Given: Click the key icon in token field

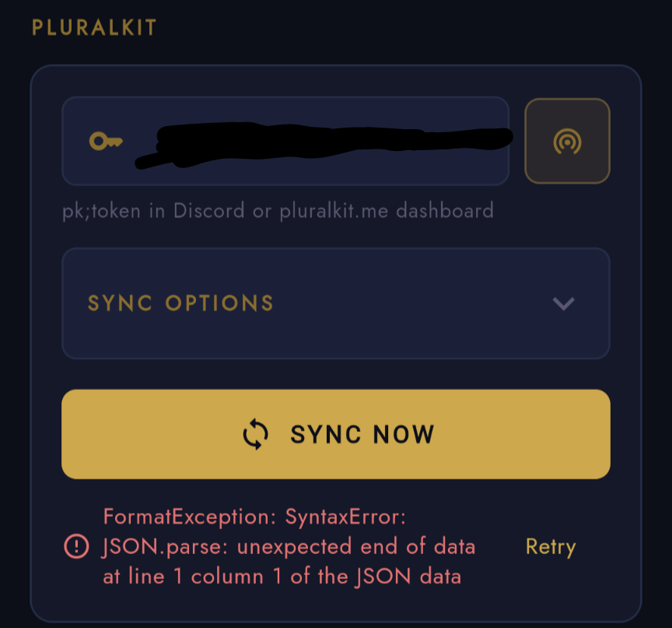Looking at the screenshot, I should (x=106, y=141).
